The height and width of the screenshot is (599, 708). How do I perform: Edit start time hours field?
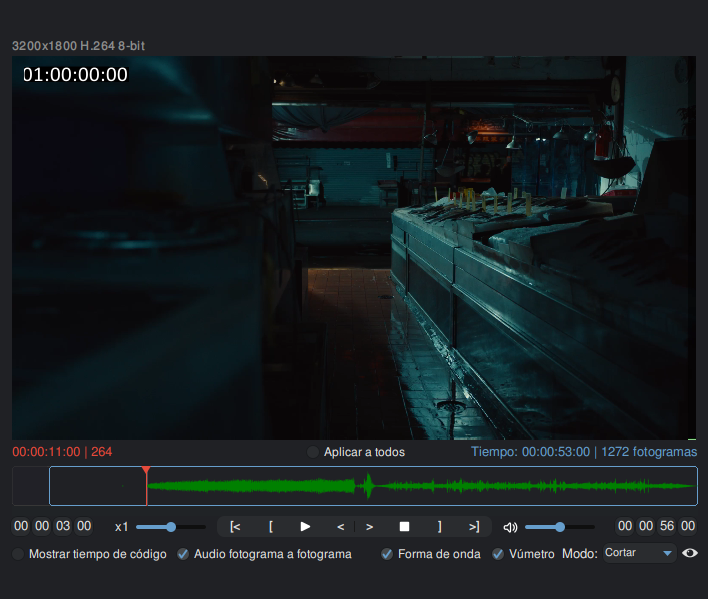pos(21,526)
